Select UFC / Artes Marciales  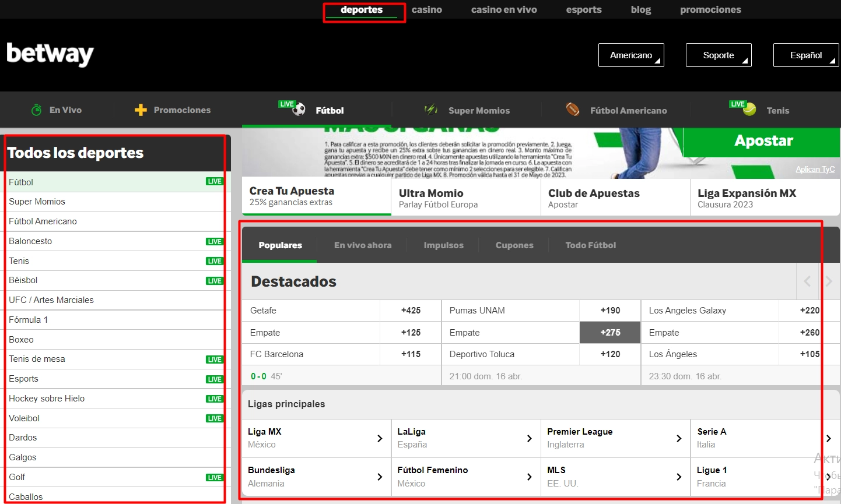pyautogui.click(x=115, y=300)
